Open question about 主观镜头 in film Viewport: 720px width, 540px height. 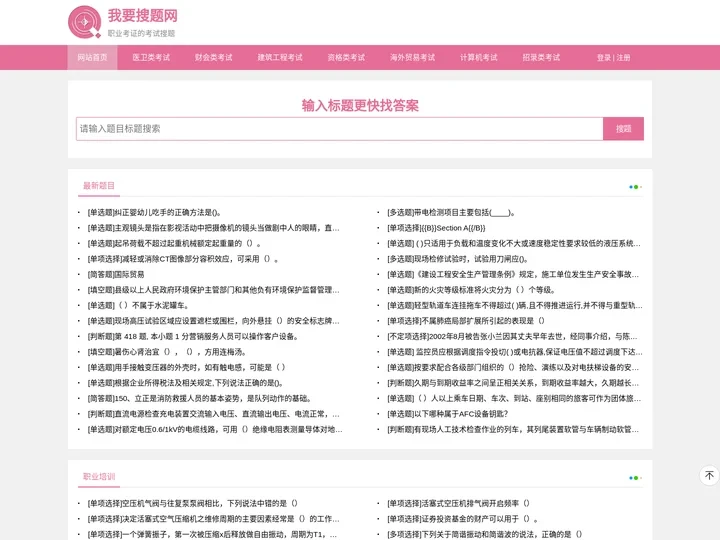pyautogui.click(x=214, y=228)
